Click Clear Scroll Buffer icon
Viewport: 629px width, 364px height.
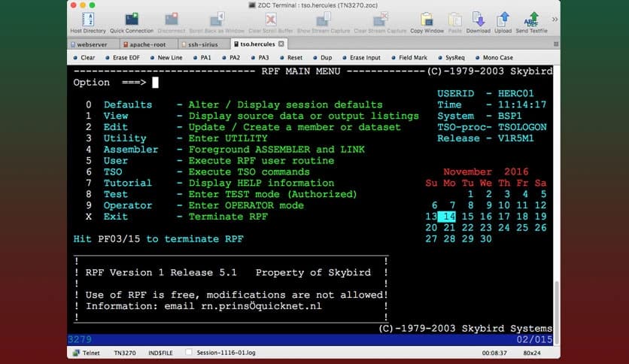tap(271, 23)
